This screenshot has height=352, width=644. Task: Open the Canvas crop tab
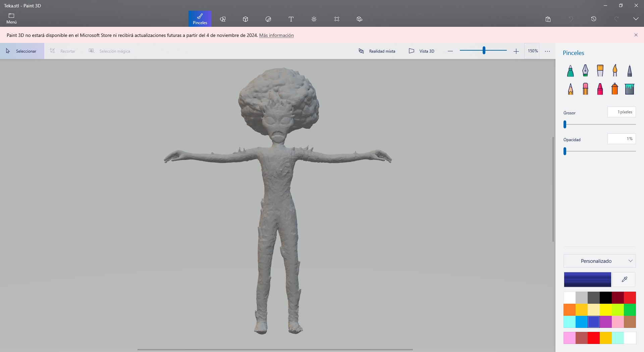[337, 19]
